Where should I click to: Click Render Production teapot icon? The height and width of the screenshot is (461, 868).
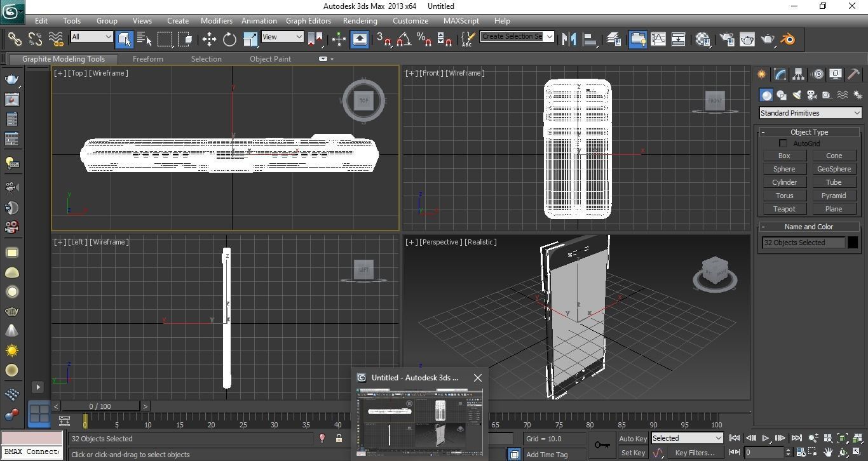[x=768, y=39]
